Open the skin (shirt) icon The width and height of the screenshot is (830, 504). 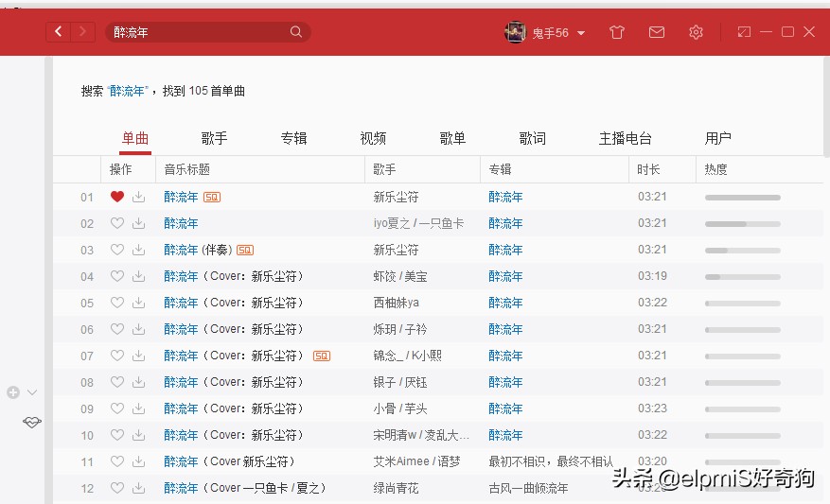(617, 32)
